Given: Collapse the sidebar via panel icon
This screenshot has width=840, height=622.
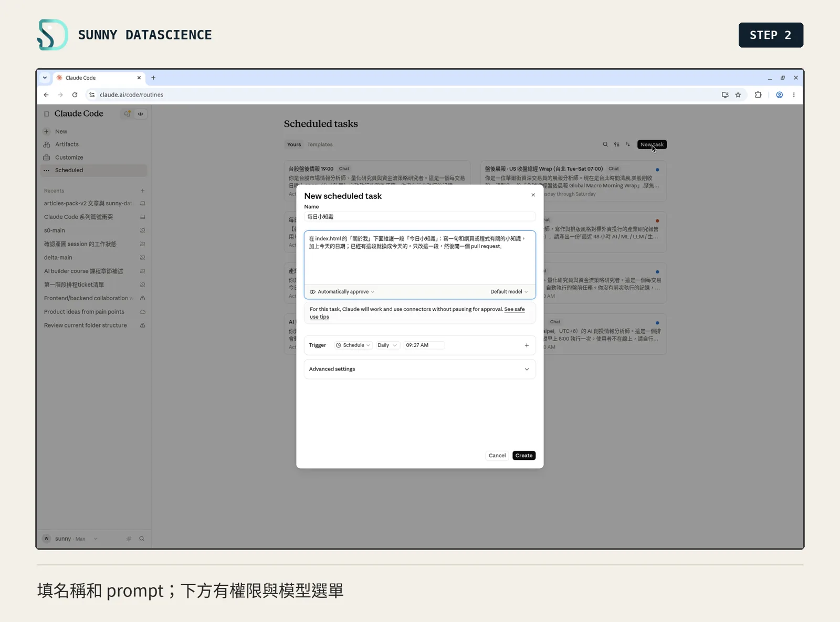Looking at the screenshot, I should (46, 114).
